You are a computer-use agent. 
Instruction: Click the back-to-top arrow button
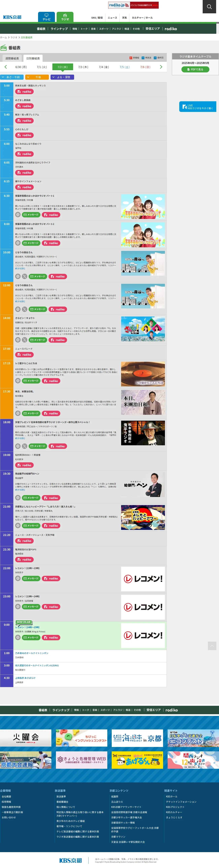coord(212,646)
